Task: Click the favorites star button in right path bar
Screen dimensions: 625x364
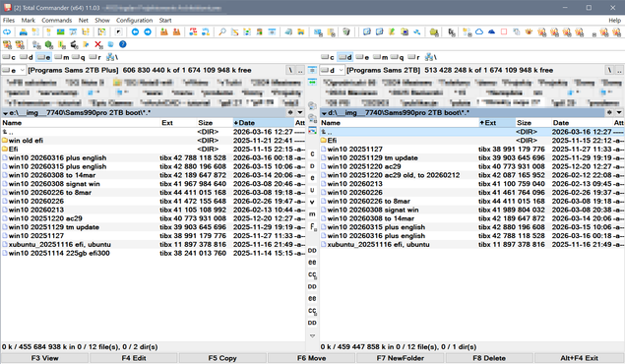Action: 609,113
